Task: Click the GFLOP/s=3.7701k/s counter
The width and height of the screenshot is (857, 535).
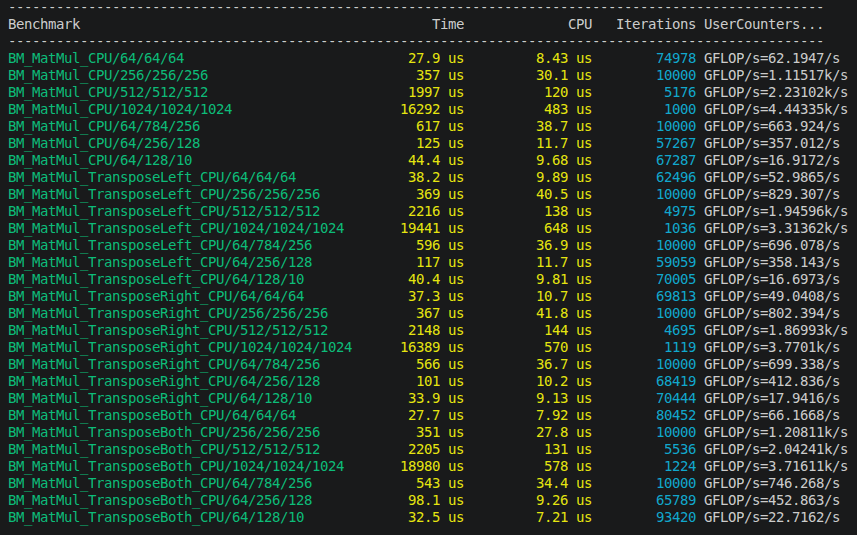Action: [x=771, y=347]
